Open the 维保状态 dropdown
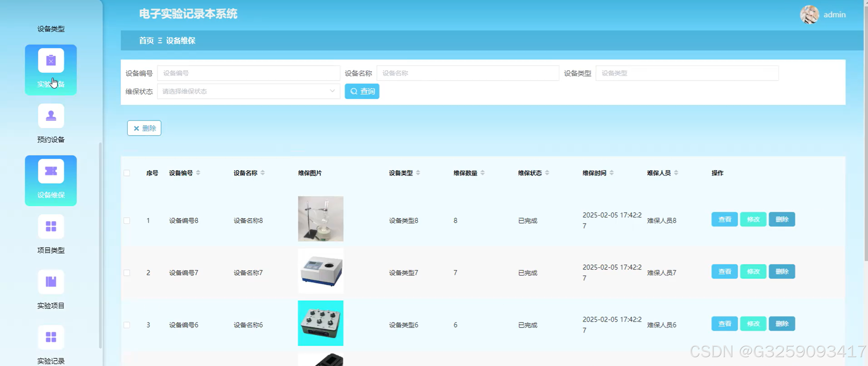The width and height of the screenshot is (868, 366). [248, 91]
